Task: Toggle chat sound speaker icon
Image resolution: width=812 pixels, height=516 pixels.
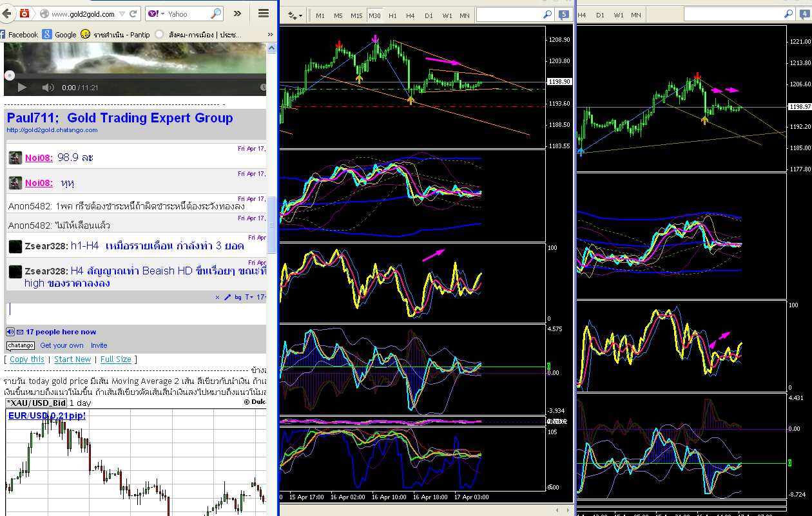Action: pyautogui.click(x=10, y=332)
